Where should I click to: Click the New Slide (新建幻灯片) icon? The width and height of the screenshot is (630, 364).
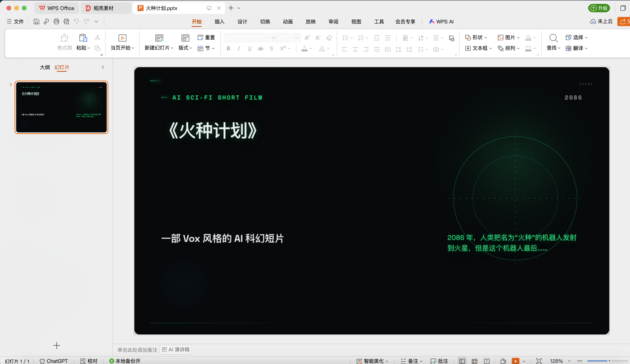pos(159,38)
